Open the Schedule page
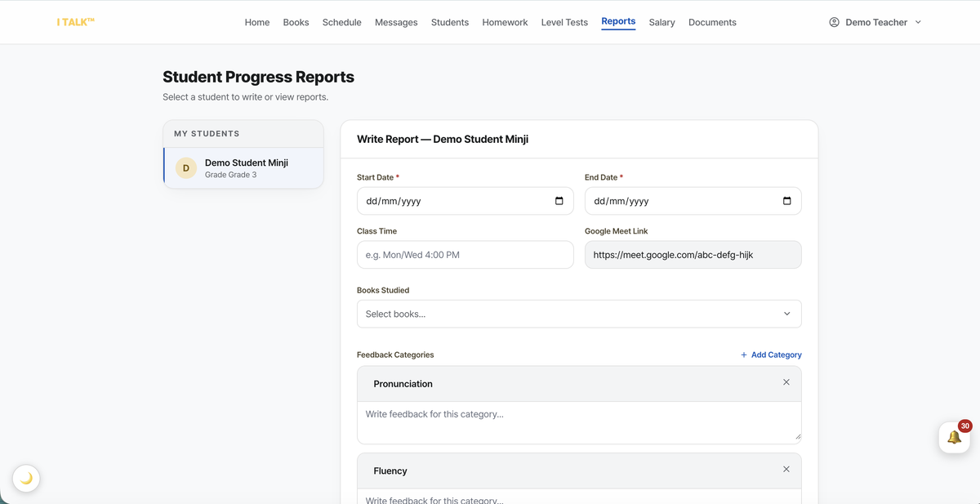This screenshot has height=504, width=980. pyautogui.click(x=341, y=22)
